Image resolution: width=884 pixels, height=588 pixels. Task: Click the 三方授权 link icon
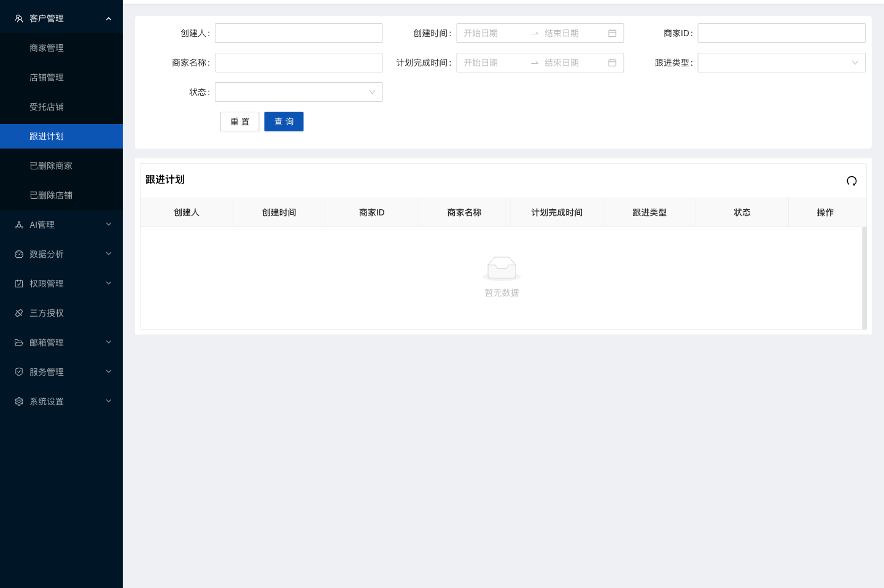(x=19, y=313)
